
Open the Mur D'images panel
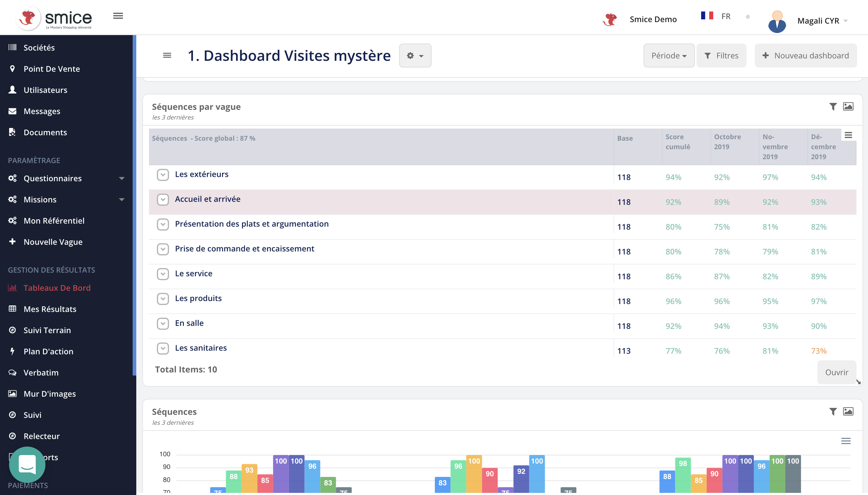[x=49, y=393]
